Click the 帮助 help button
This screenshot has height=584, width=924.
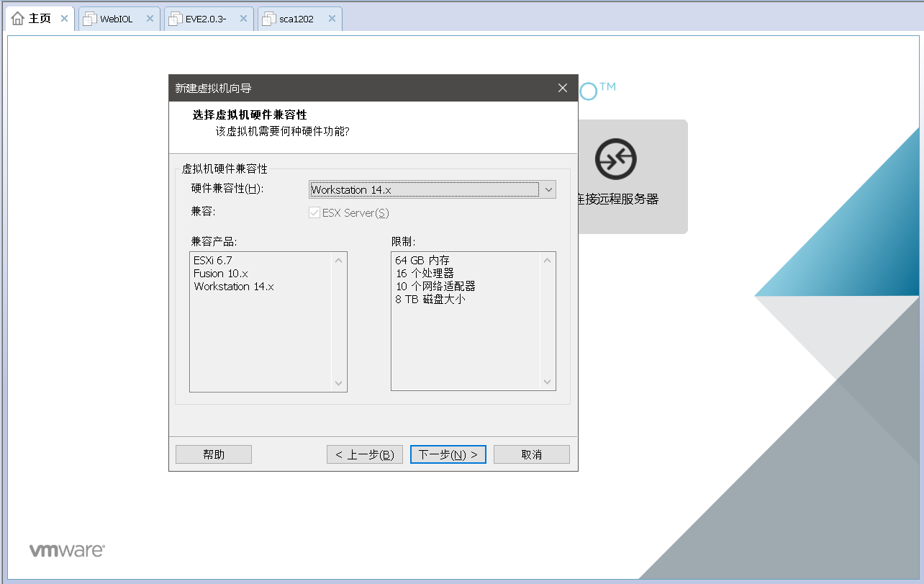coord(214,454)
